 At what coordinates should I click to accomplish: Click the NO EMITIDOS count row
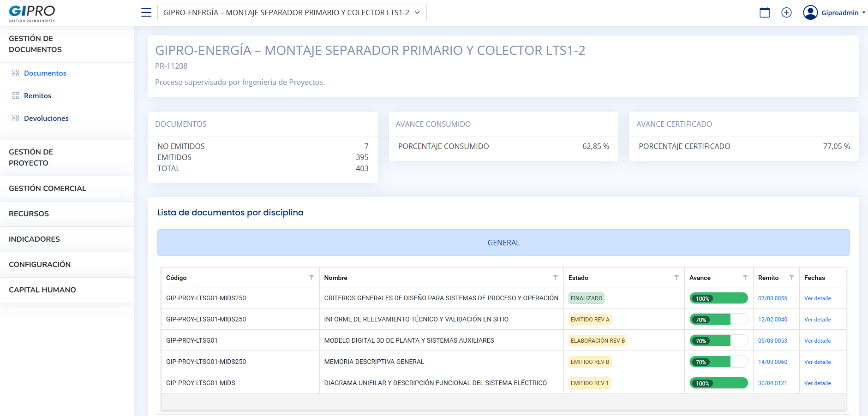pyautogui.click(x=263, y=146)
